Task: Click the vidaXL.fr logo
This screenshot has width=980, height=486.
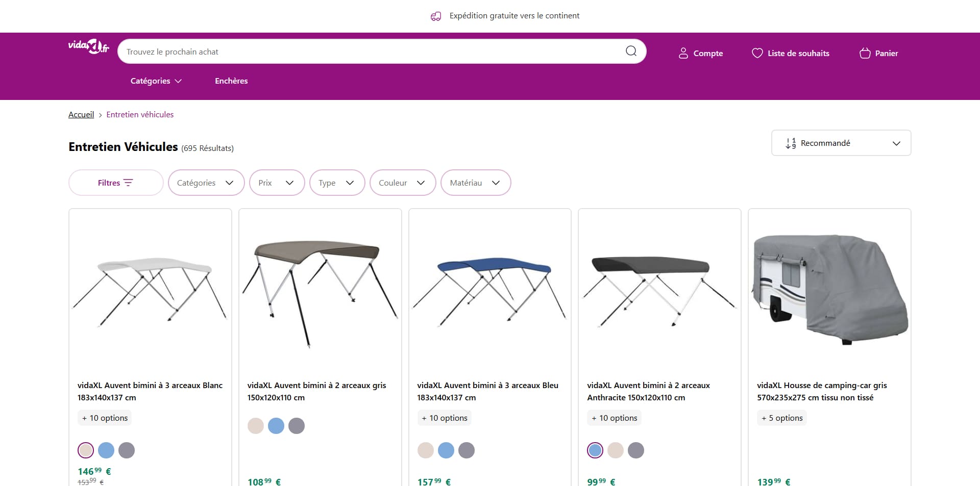Action: [89, 46]
